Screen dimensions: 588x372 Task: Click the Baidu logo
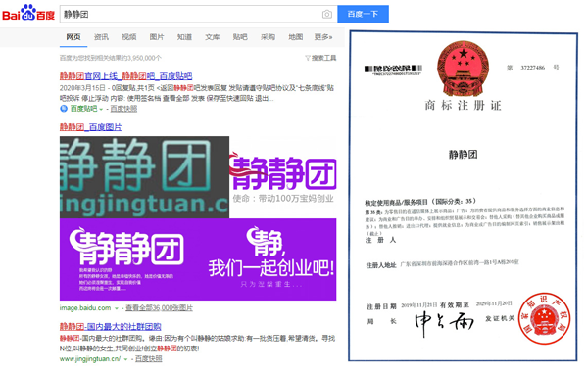(28, 13)
